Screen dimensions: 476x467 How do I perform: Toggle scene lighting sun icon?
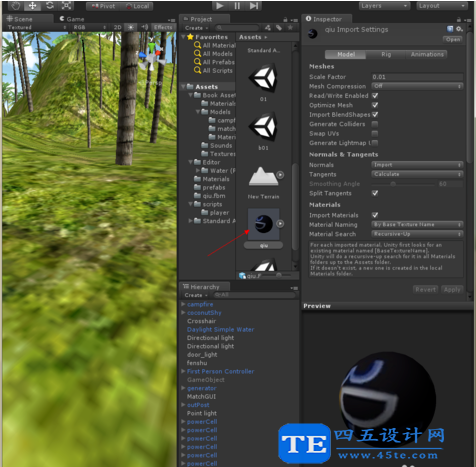[131, 27]
